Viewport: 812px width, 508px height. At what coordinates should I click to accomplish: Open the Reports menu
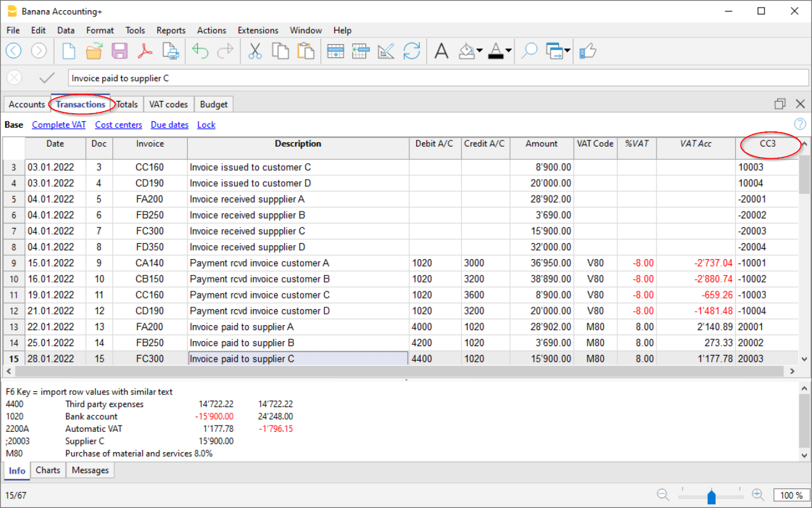pyautogui.click(x=171, y=30)
